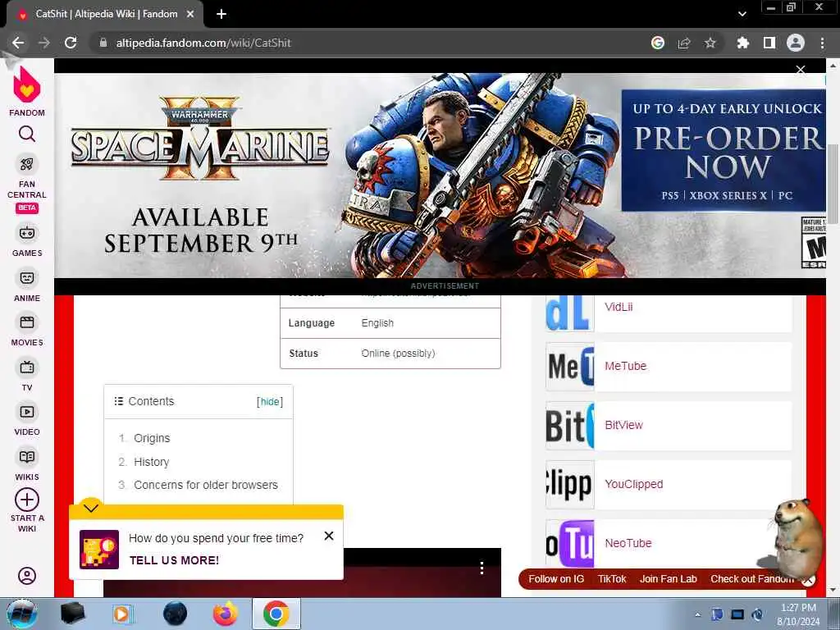The image size is (840, 630).
Task: Close the CatShit Altipedia tab
Action: point(190,15)
